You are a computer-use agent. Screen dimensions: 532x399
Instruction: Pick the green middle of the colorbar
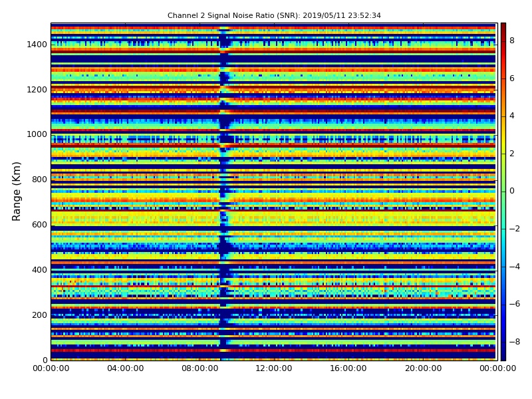[x=503, y=192]
